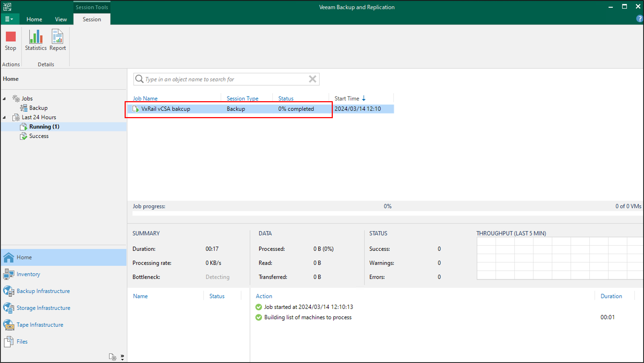Open Backup Infrastructure view
The height and width of the screenshot is (363, 644).
pos(63,291)
